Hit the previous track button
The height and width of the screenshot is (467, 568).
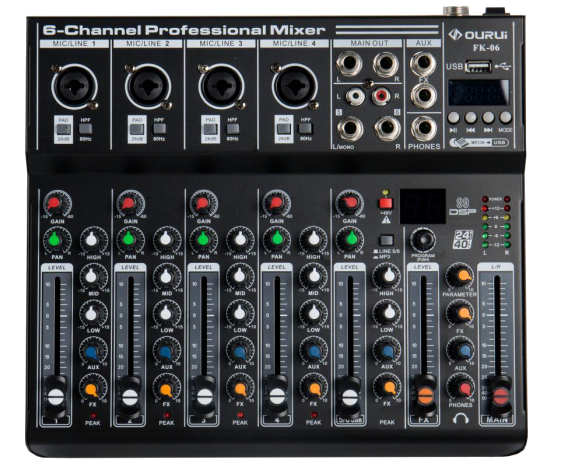click(x=471, y=117)
